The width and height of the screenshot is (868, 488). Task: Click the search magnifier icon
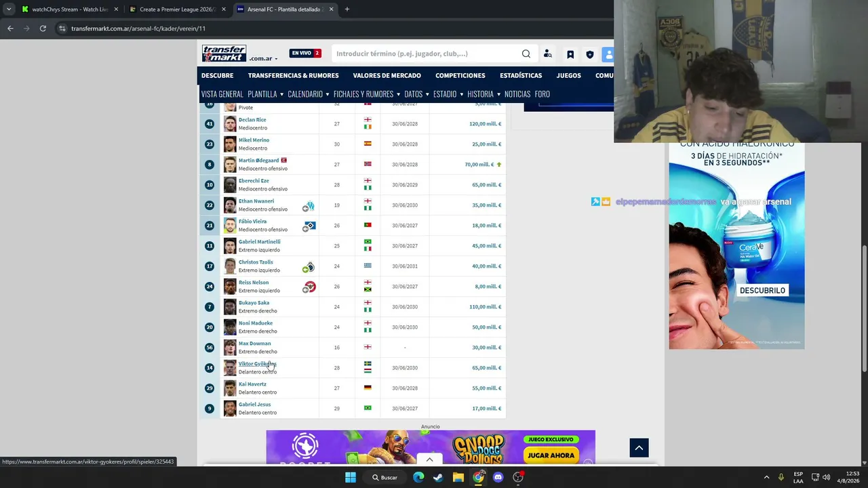pos(526,54)
